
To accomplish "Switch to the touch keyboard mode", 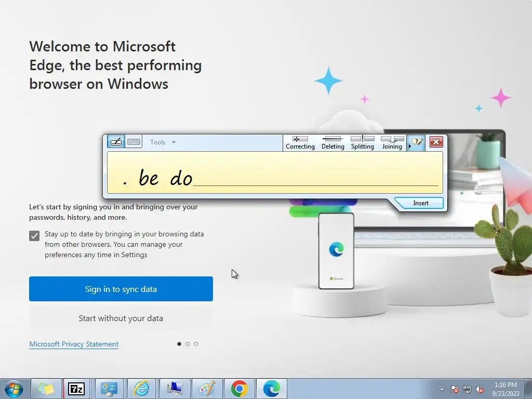I will 134,142.
